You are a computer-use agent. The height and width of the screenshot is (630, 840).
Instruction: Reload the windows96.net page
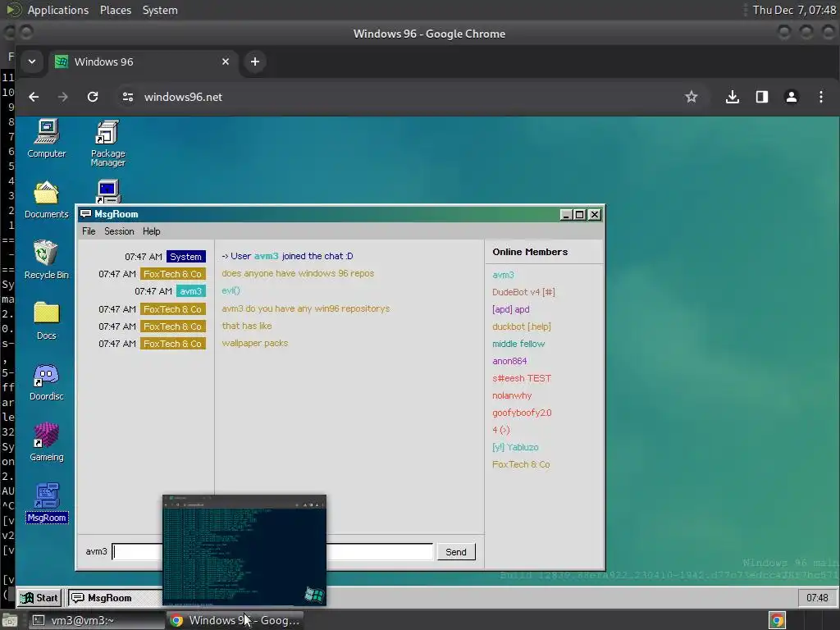click(93, 97)
